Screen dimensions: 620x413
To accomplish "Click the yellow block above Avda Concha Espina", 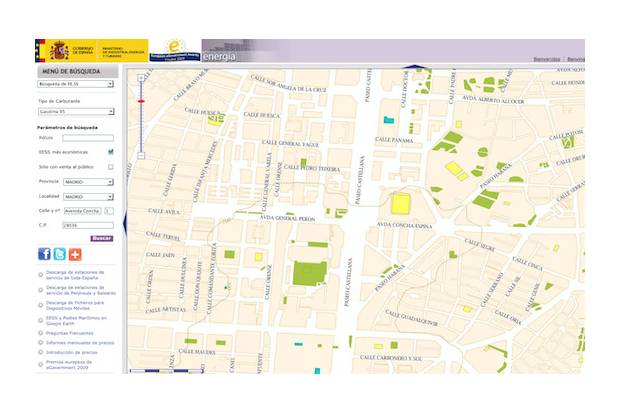I will coord(401,204).
